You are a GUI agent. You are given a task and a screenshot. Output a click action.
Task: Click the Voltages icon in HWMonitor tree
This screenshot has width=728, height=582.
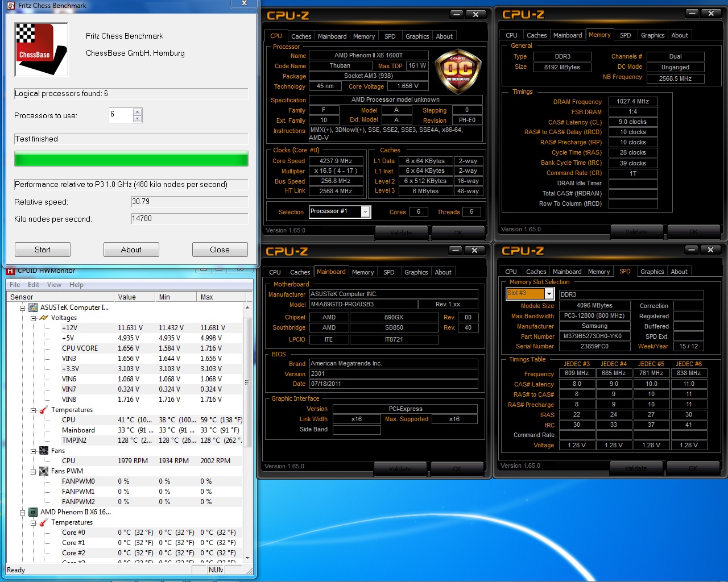click(44, 318)
